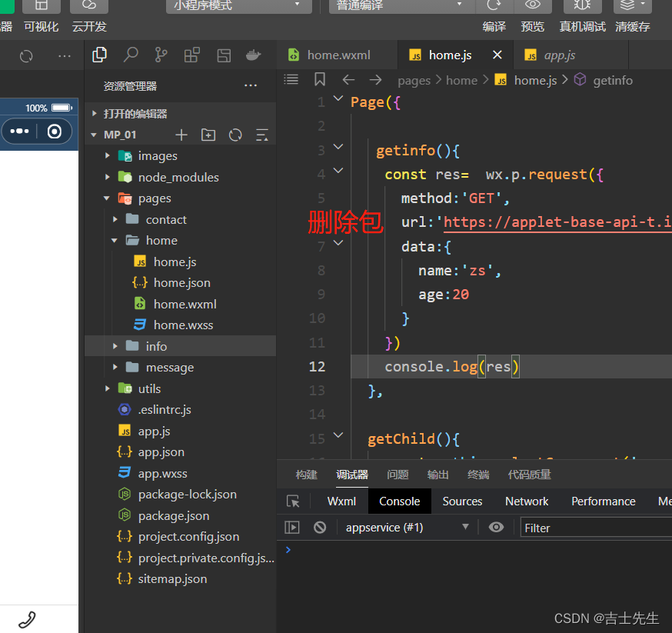Viewport: 672px width, 633px height.
Task: Expand the contact folder
Action: tap(115, 219)
